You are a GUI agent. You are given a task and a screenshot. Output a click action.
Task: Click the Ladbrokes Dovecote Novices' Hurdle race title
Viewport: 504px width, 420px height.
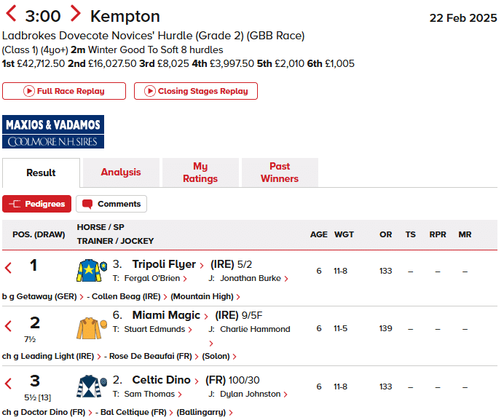click(x=154, y=36)
